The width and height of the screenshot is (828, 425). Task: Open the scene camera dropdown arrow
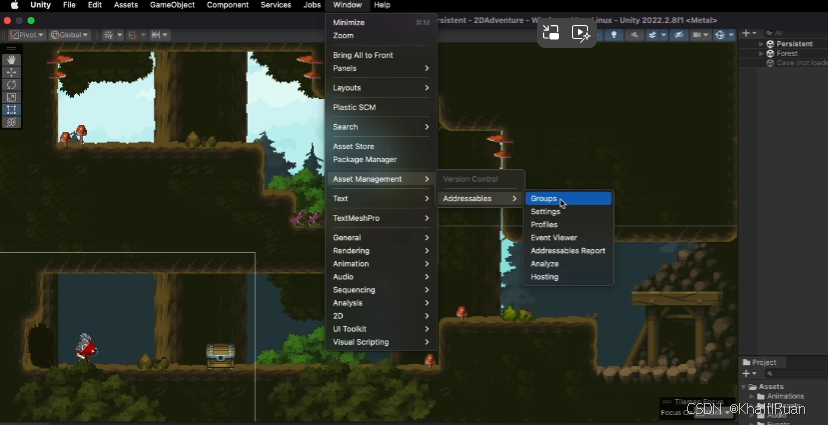[x=706, y=35]
